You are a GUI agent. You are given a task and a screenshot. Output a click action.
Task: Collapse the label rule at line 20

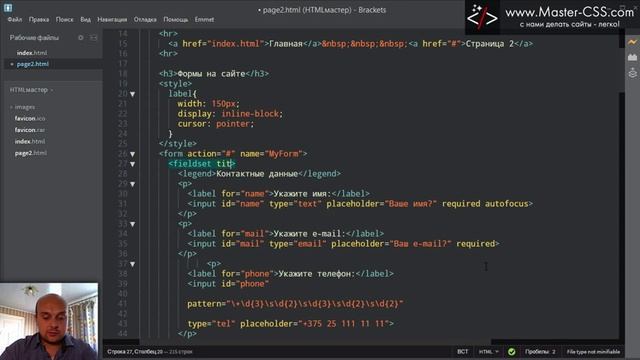[133, 94]
